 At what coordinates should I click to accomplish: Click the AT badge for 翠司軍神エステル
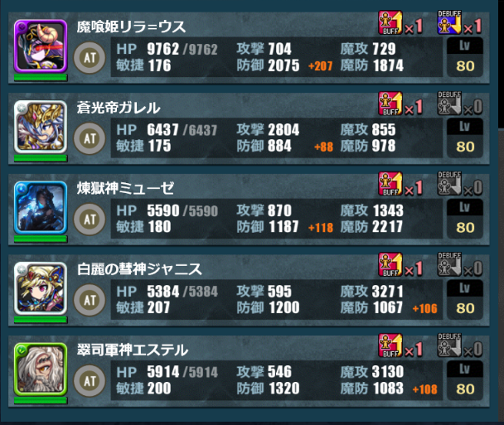(x=90, y=381)
